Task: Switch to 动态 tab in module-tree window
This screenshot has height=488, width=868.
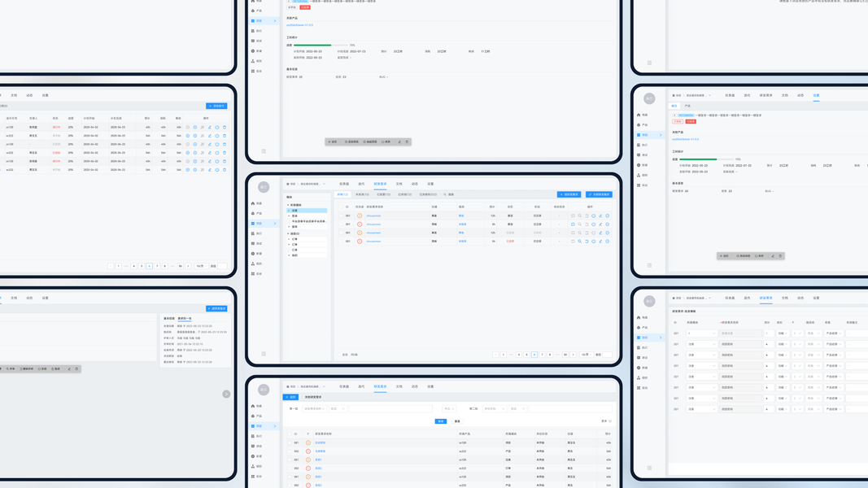Action: (415, 184)
